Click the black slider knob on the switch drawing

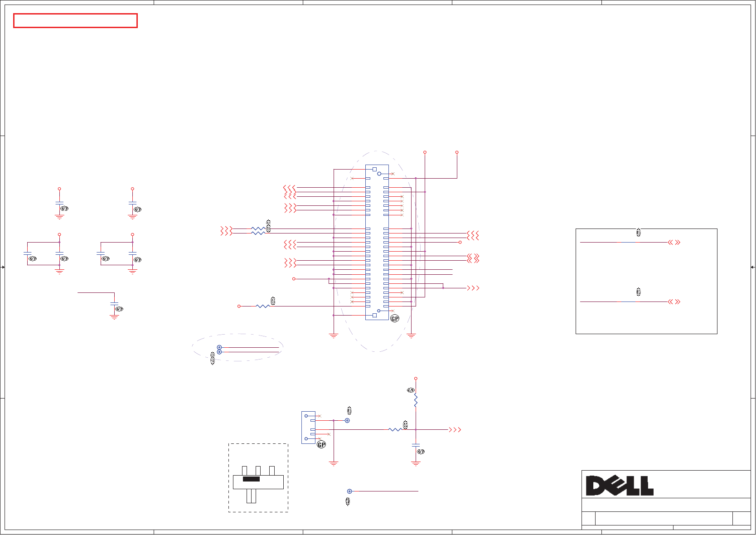(252, 479)
